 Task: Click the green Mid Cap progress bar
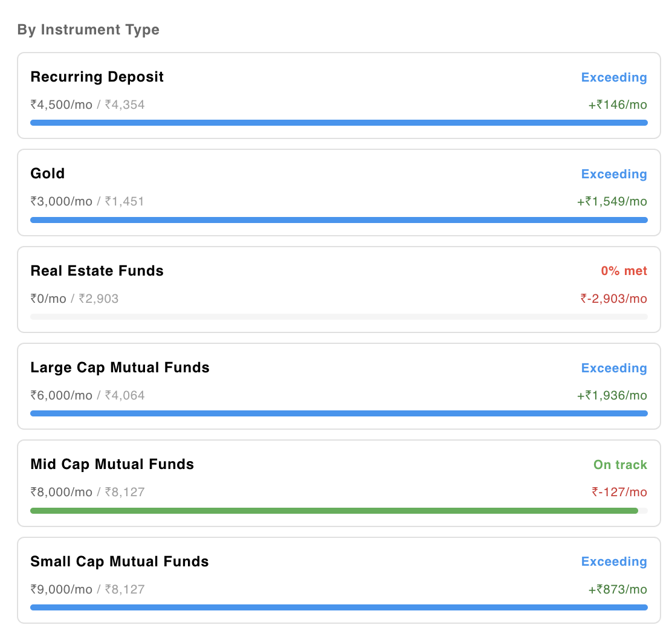tap(334, 511)
